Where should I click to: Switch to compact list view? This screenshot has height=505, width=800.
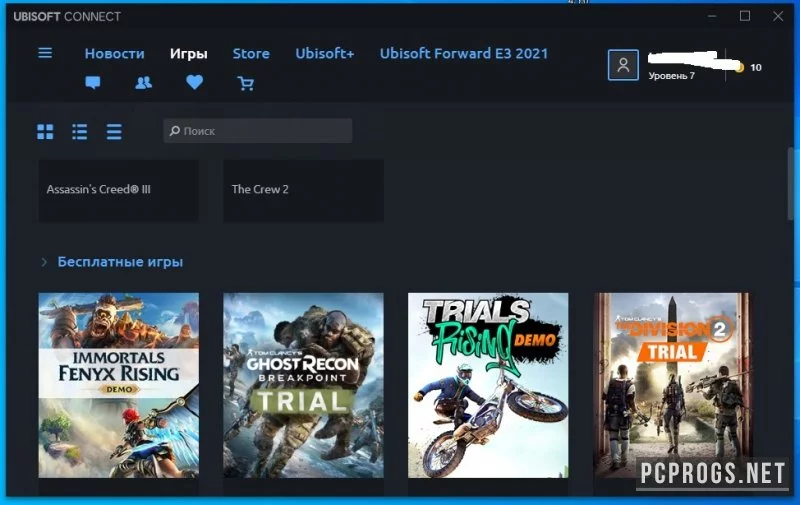114,132
